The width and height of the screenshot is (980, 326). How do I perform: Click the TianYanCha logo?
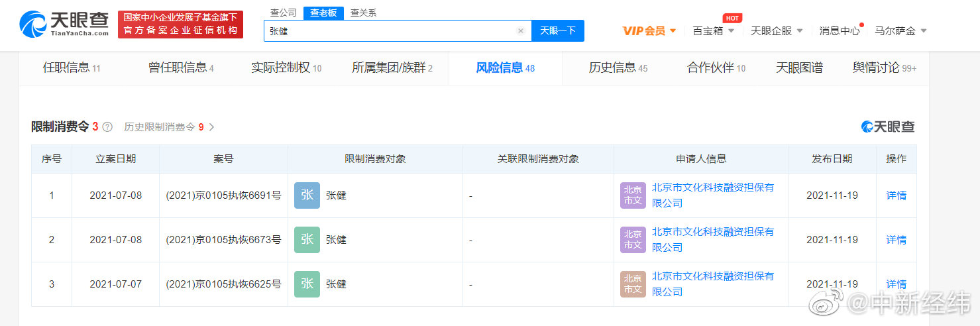pos(65,25)
